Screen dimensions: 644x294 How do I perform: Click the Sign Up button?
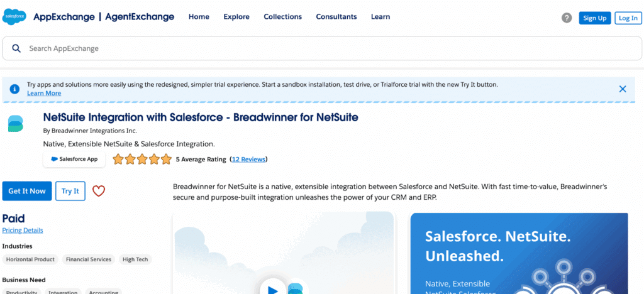pos(594,18)
